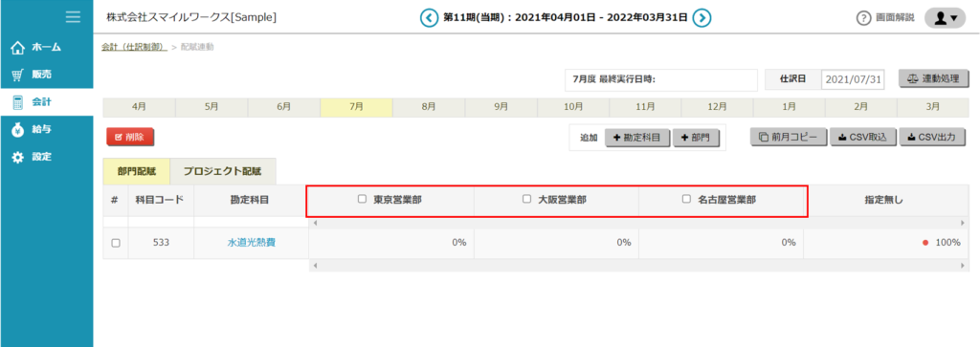980x347 pixels.
Task: Check the 大阪営業部 column checkbox
Action: (526, 200)
